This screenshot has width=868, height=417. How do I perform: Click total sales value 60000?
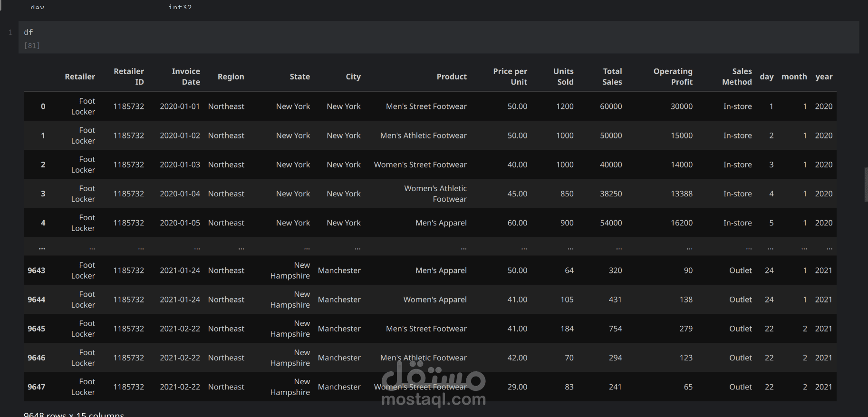611,107
